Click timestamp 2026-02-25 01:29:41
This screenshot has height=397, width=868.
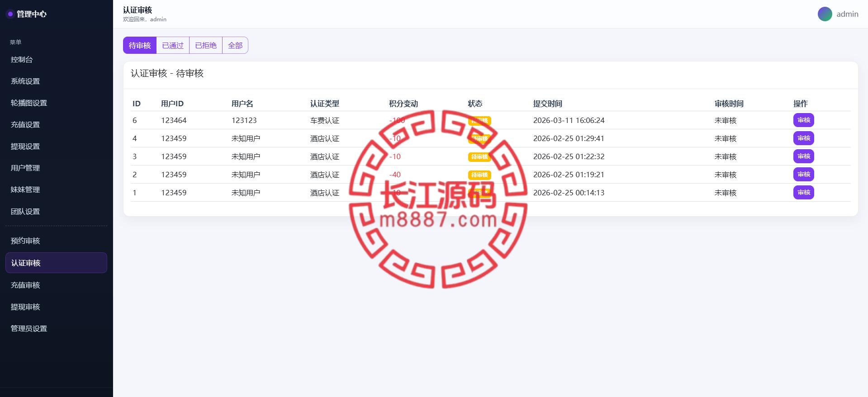(569, 138)
